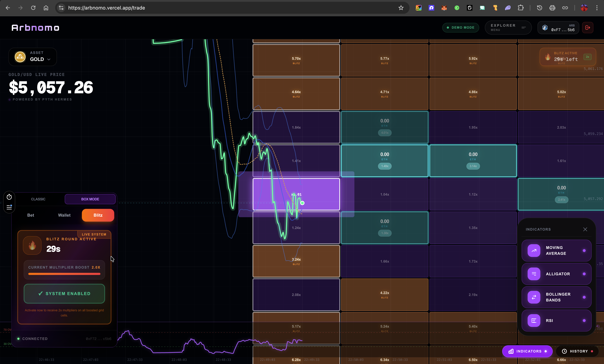The height and width of the screenshot is (364, 604).
Task: Toggle the System Enabled button
Action: point(64,293)
